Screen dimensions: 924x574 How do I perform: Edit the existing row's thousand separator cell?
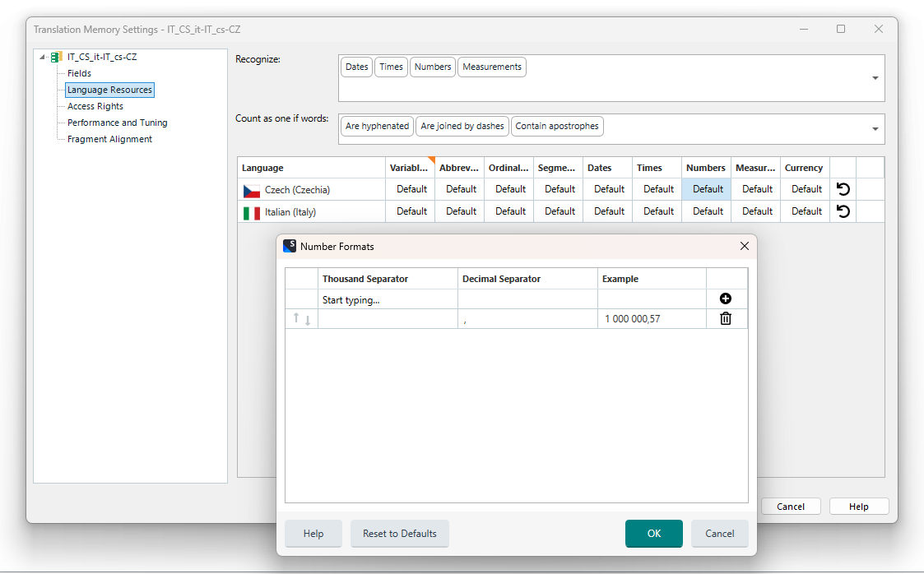pos(388,318)
